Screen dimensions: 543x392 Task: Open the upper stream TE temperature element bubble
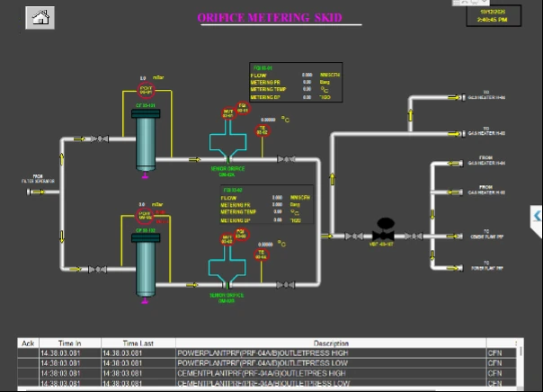tap(263, 130)
